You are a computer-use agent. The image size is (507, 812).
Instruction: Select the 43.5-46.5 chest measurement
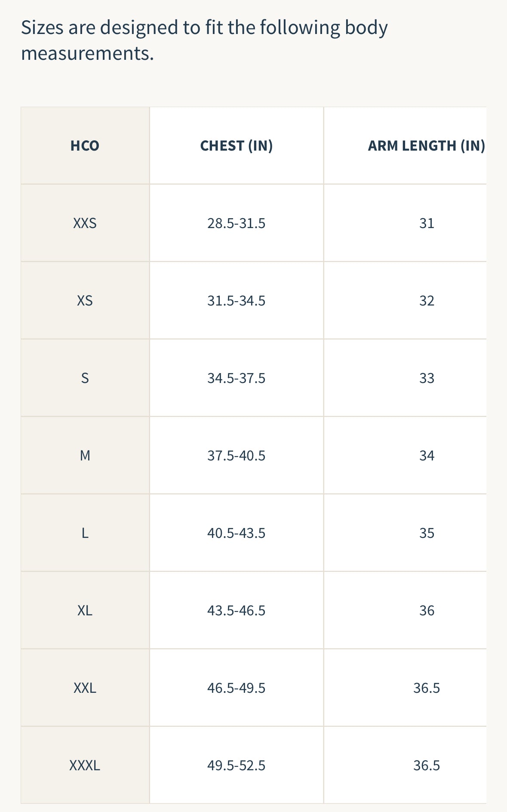236,611
